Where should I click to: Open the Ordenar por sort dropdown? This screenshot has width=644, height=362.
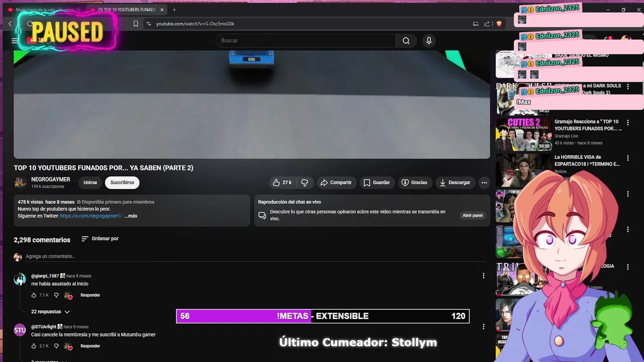100,239
